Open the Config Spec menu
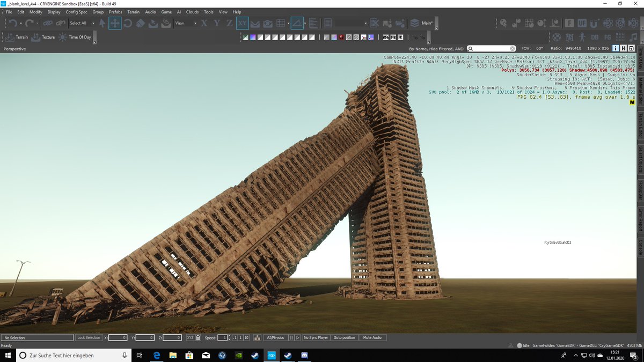This screenshot has height=362, width=644. (x=76, y=12)
